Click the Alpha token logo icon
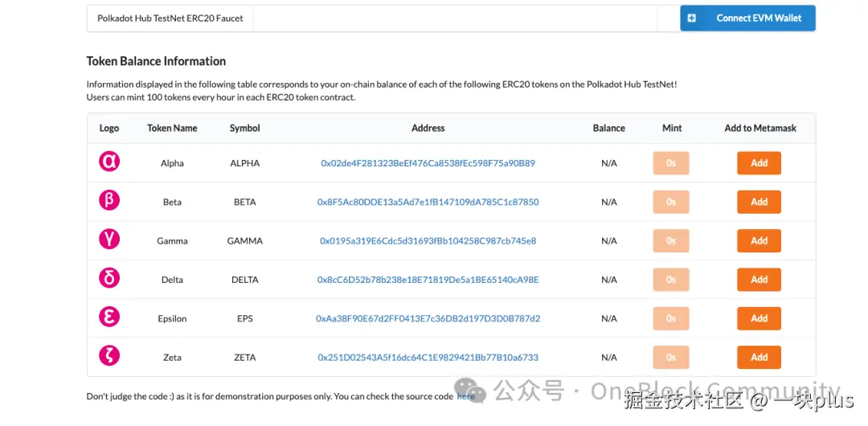 tap(109, 162)
